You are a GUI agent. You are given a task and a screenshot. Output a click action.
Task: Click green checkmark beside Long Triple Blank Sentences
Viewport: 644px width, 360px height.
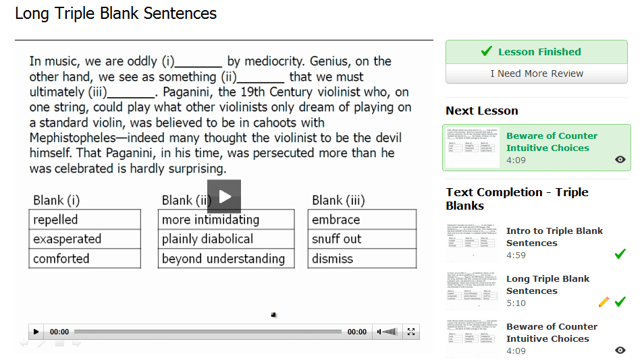tap(620, 302)
